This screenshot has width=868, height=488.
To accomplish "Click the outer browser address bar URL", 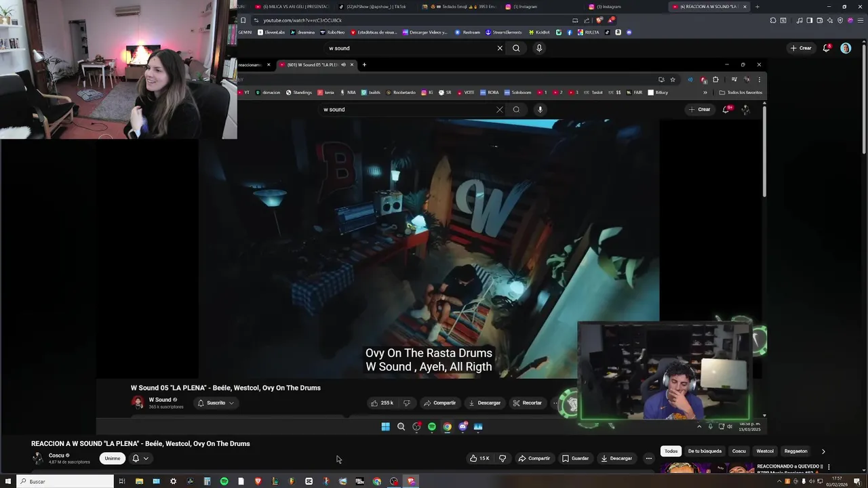I will [302, 20].
